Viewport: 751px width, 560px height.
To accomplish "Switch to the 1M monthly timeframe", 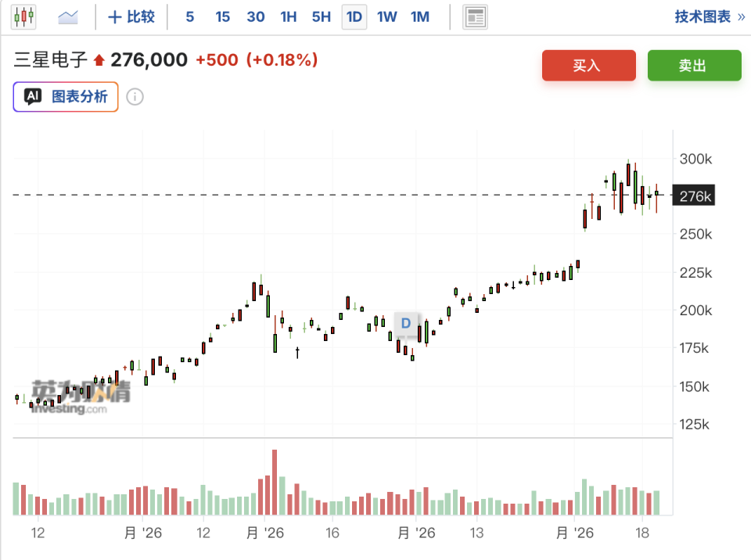I will [420, 16].
